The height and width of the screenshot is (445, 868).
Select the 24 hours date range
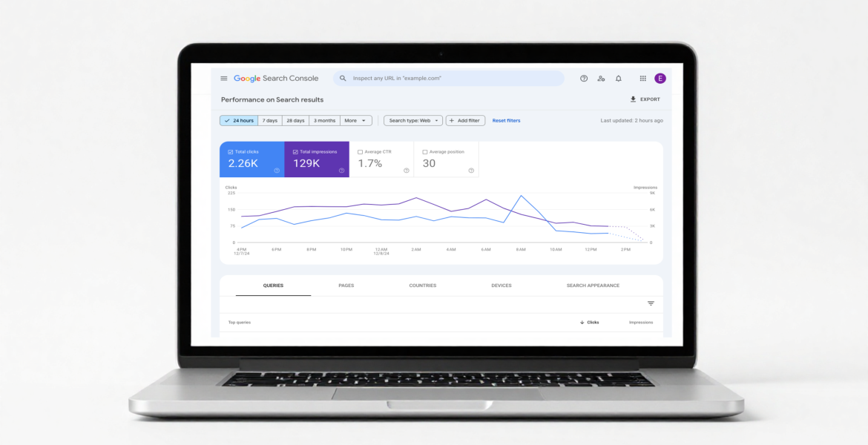239,121
